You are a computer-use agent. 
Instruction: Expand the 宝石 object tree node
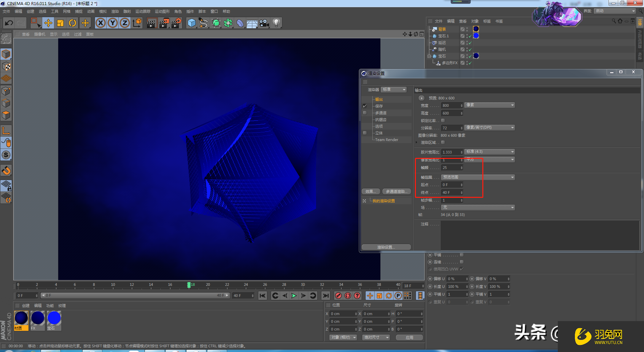429,56
